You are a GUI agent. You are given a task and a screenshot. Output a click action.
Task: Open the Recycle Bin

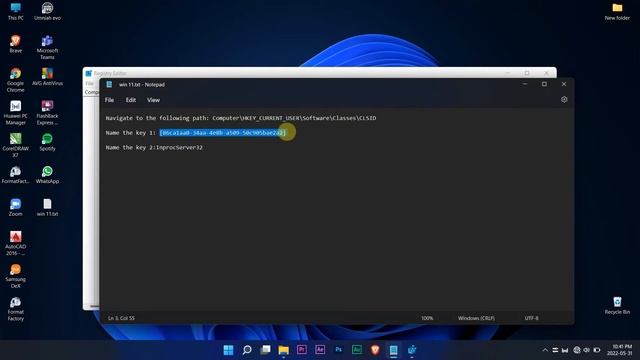(x=617, y=305)
